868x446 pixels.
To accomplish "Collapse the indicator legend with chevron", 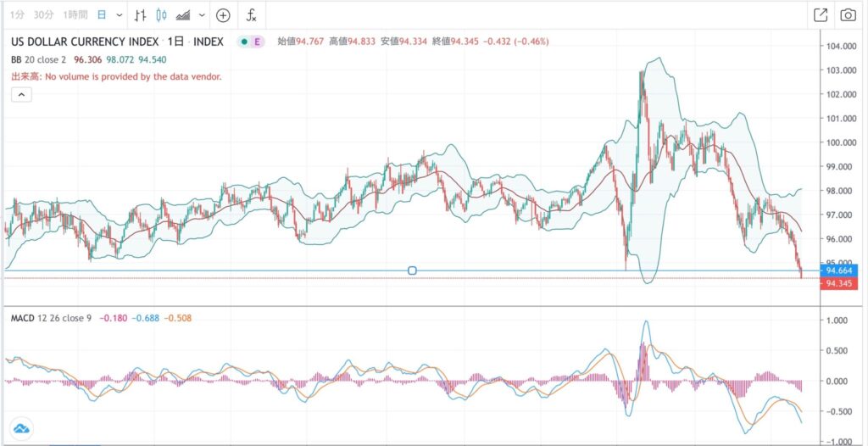I will [21, 95].
